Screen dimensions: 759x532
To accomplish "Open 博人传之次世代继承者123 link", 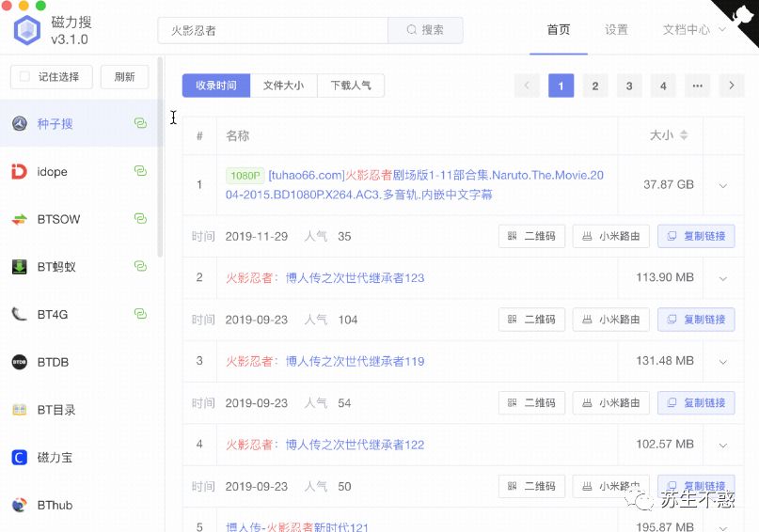I will [324, 277].
